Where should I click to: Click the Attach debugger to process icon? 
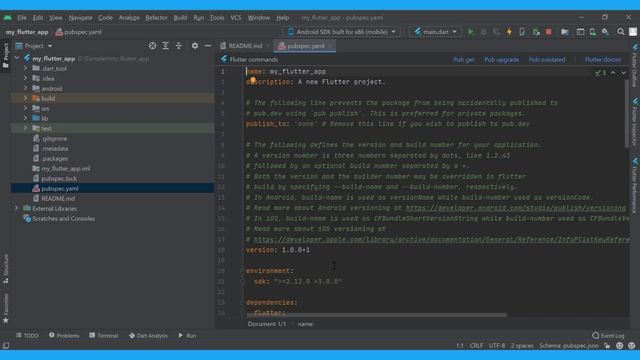pyautogui.click(x=536, y=32)
